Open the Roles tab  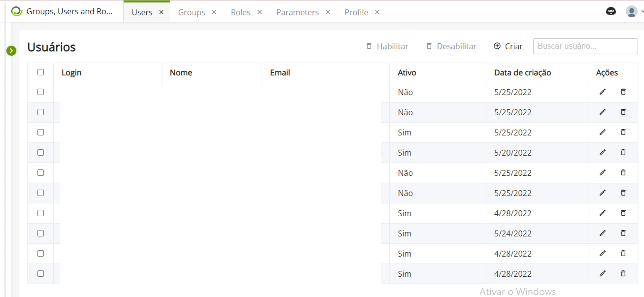(x=240, y=12)
